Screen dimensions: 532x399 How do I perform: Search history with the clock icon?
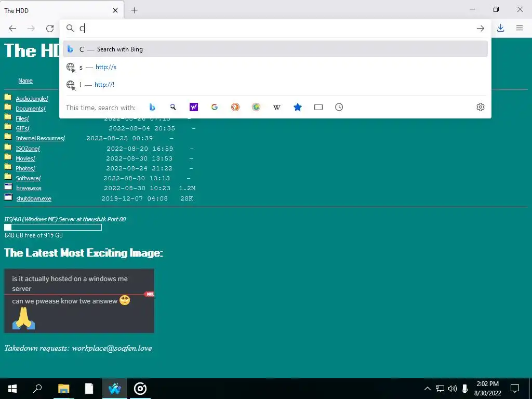(339, 107)
